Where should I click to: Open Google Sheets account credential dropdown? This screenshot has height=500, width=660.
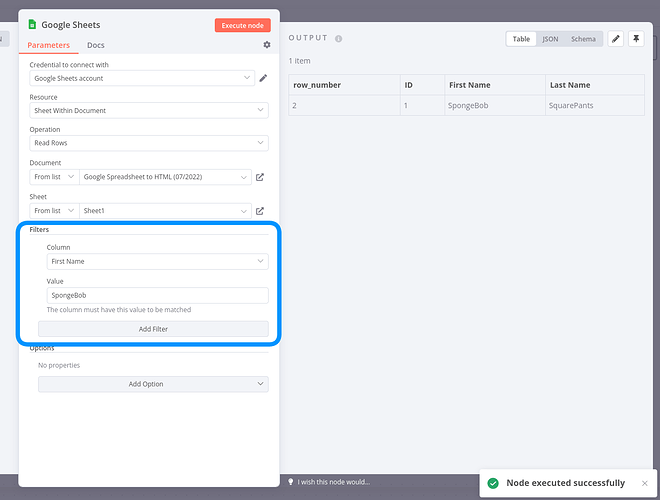coord(142,78)
